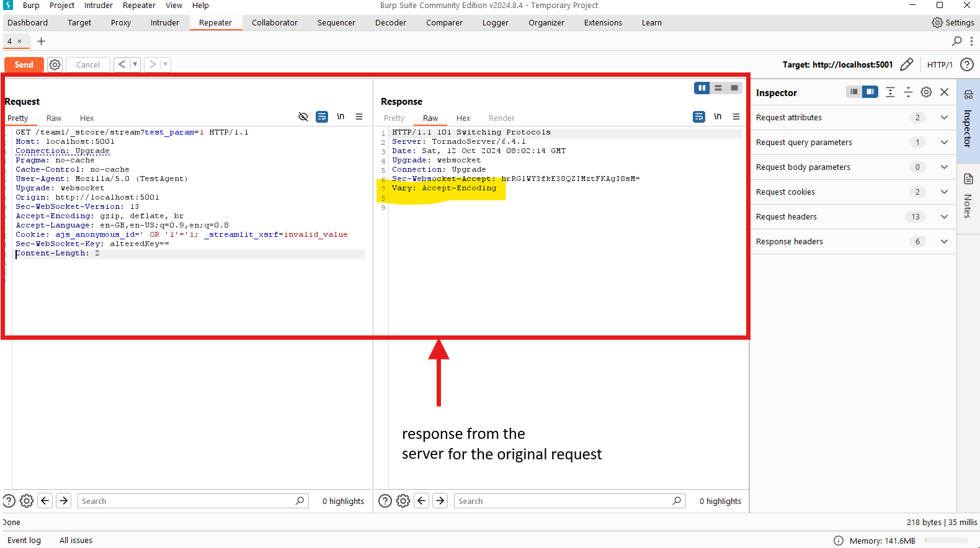Open the Repeater tab options kebab menu
The image size is (980, 548).
971,41
